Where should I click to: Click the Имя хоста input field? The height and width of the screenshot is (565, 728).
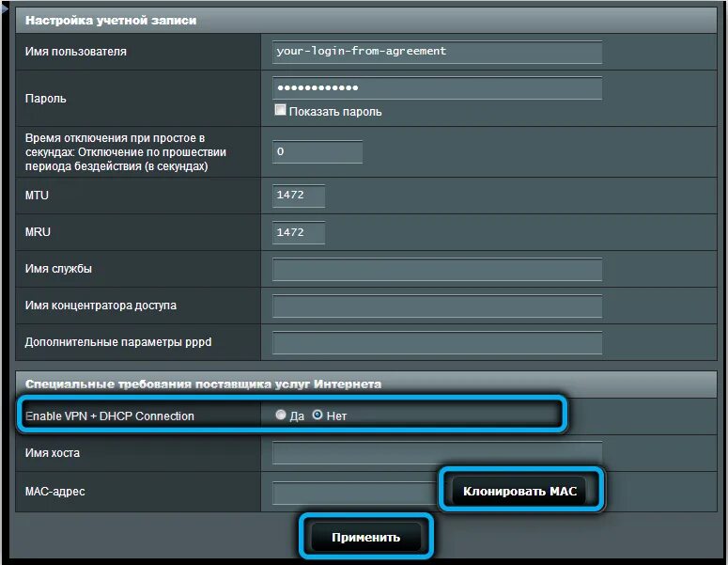437,453
